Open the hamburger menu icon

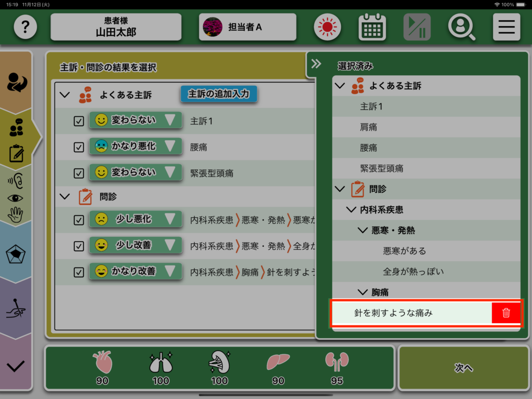[507, 27]
